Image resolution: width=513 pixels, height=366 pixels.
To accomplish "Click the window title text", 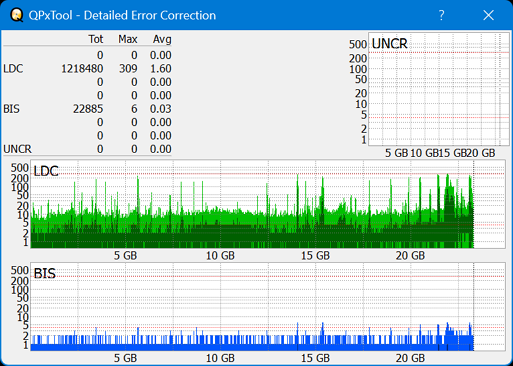I will (122, 15).
